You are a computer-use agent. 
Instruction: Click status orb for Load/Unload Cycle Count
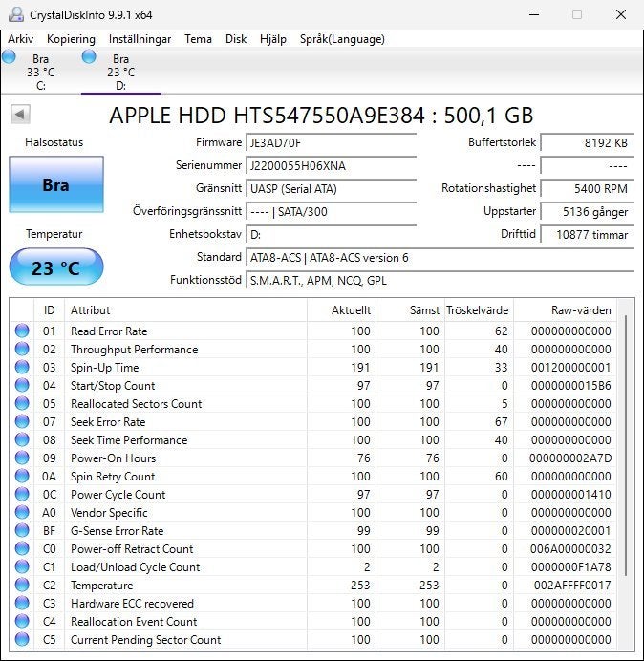22,566
